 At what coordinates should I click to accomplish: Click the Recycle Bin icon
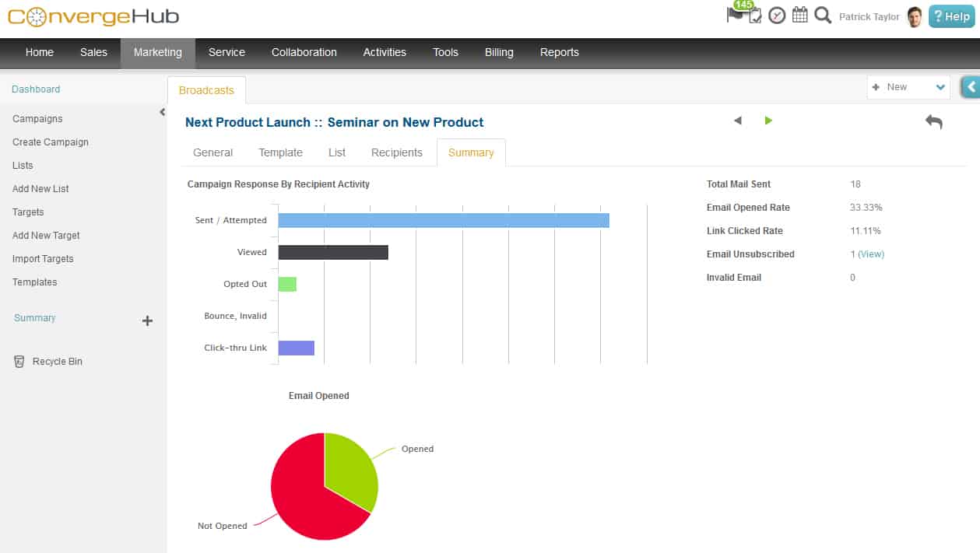coord(19,362)
